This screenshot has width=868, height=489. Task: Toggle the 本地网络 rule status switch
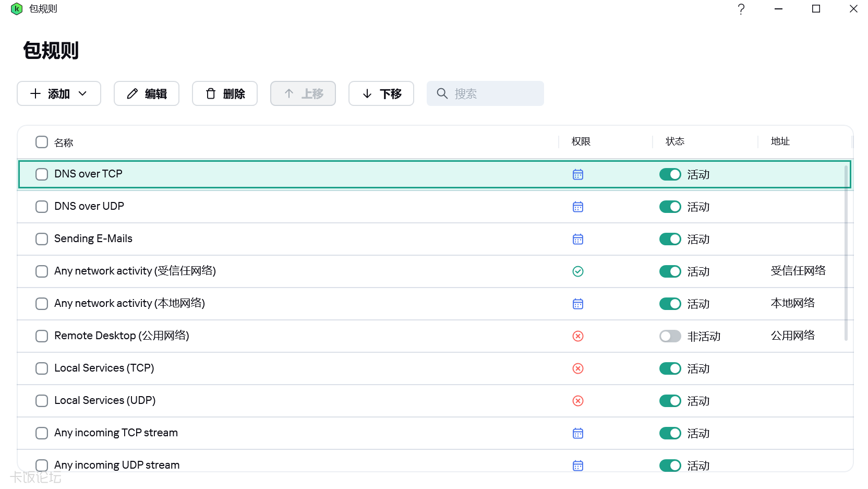point(670,304)
